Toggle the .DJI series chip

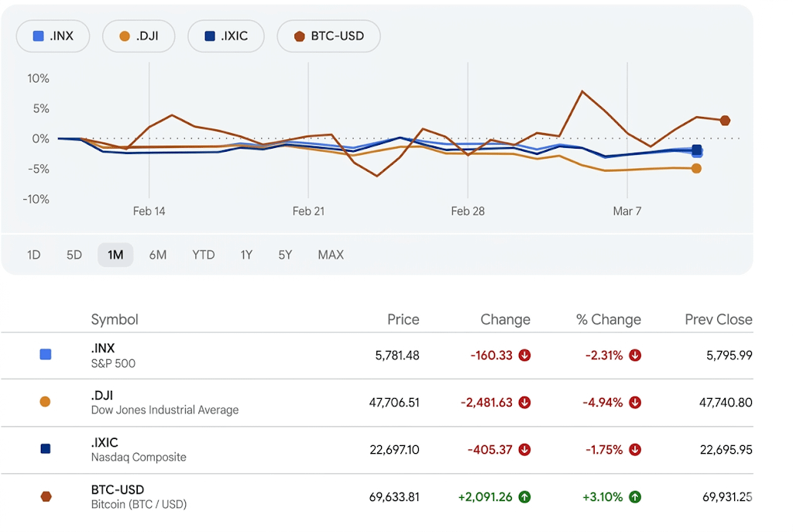pos(139,36)
